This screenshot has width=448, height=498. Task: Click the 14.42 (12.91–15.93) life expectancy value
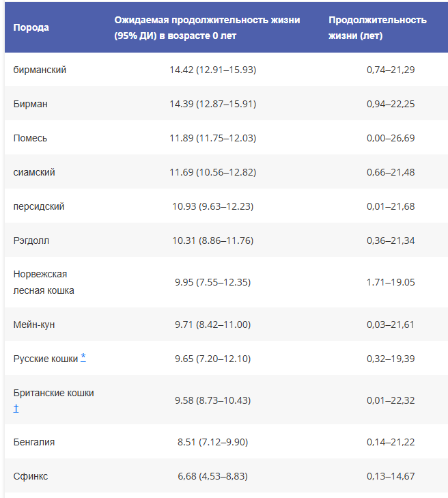(x=213, y=70)
